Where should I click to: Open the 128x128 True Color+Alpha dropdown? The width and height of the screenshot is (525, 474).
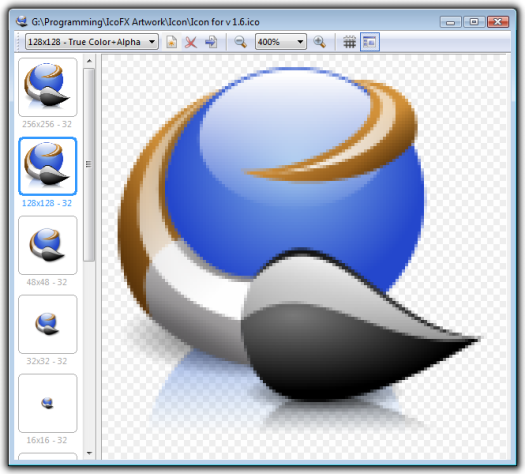pyautogui.click(x=92, y=42)
